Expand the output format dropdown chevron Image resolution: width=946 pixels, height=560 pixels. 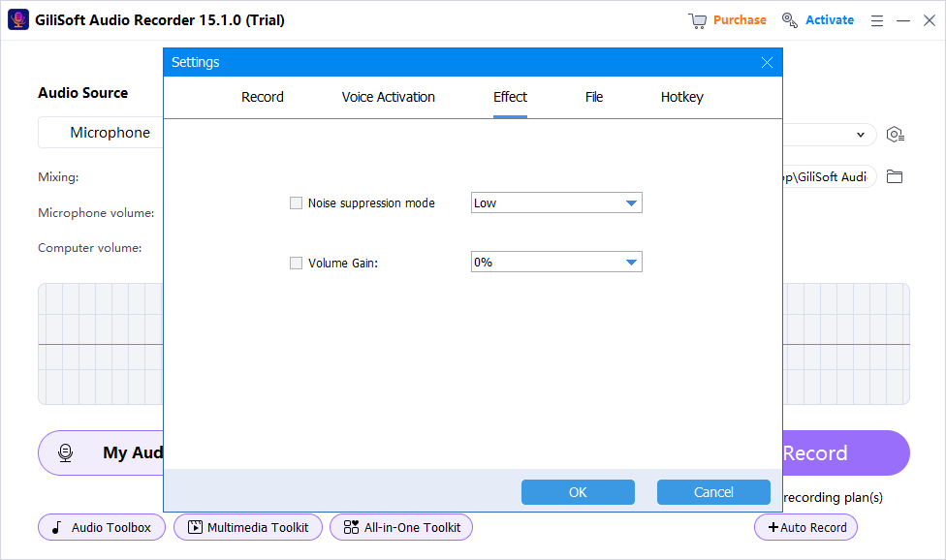tap(861, 135)
